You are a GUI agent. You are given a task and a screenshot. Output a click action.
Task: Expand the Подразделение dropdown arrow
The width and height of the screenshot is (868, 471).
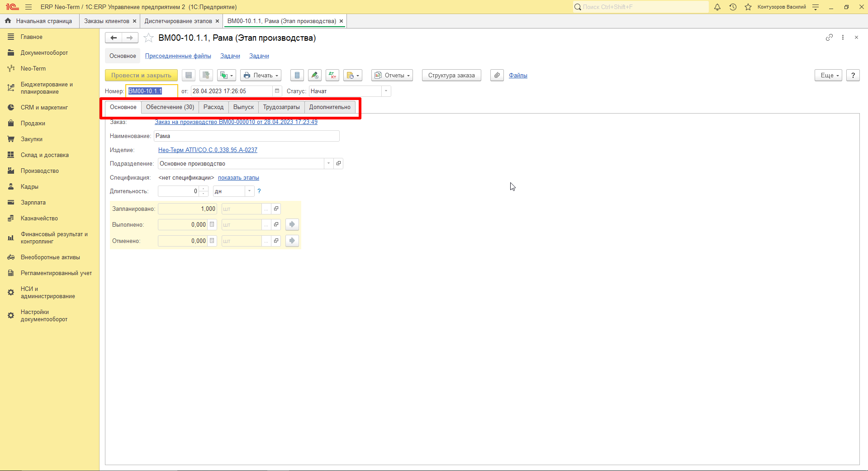click(x=329, y=163)
